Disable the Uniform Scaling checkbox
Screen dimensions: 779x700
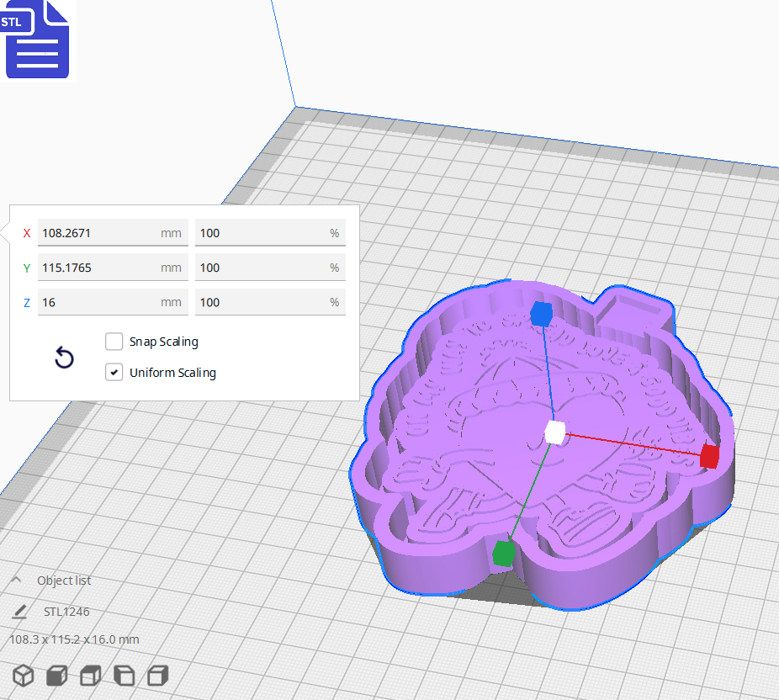114,372
